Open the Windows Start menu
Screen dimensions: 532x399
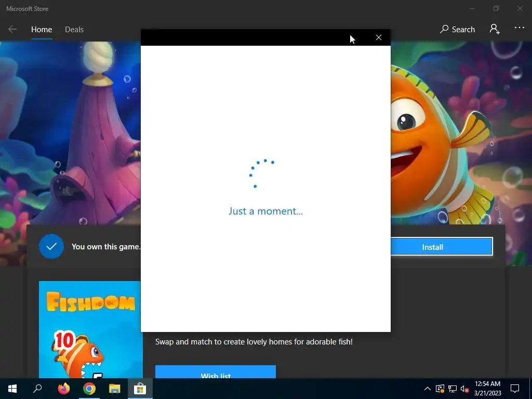tap(12, 389)
